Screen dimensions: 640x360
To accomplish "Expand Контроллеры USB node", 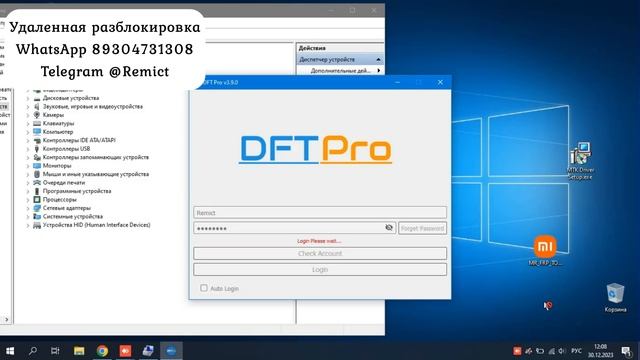I will pyautogui.click(x=28, y=149).
